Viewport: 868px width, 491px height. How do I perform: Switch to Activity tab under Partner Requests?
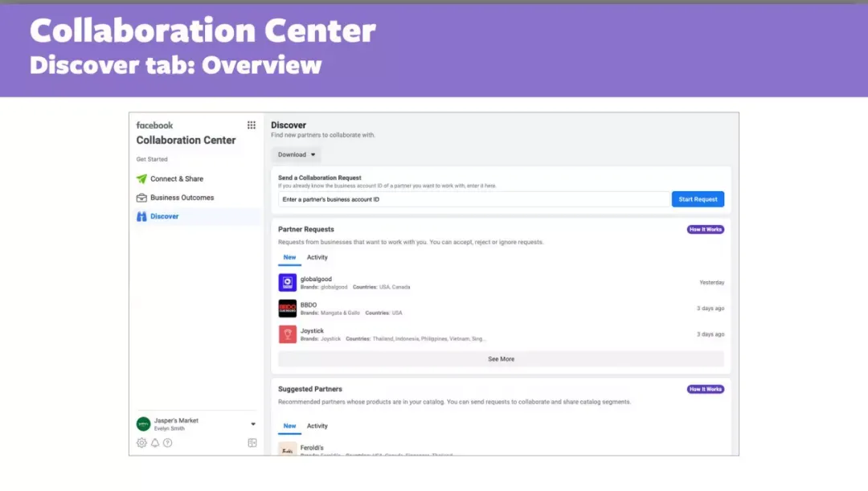pos(317,257)
